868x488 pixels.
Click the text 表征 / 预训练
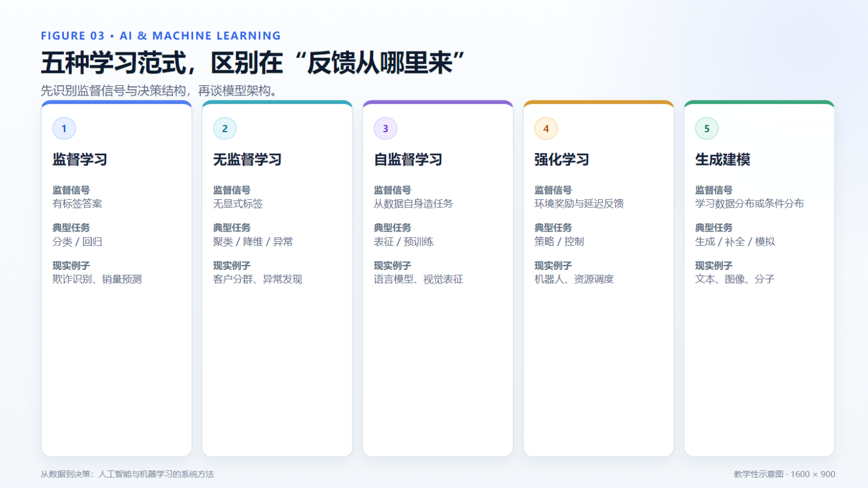click(404, 242)
